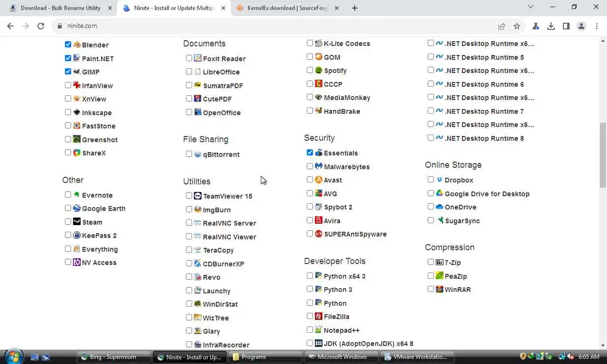Screen dimensions: 607x364
Task: Check the IrfanView checkbox
Action: pos(68,85)
